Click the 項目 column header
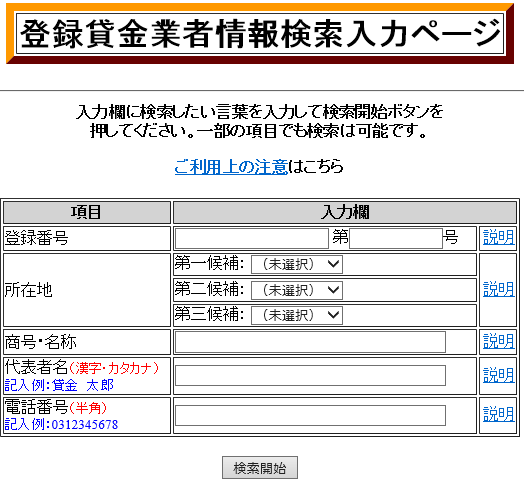 [87, 212]
